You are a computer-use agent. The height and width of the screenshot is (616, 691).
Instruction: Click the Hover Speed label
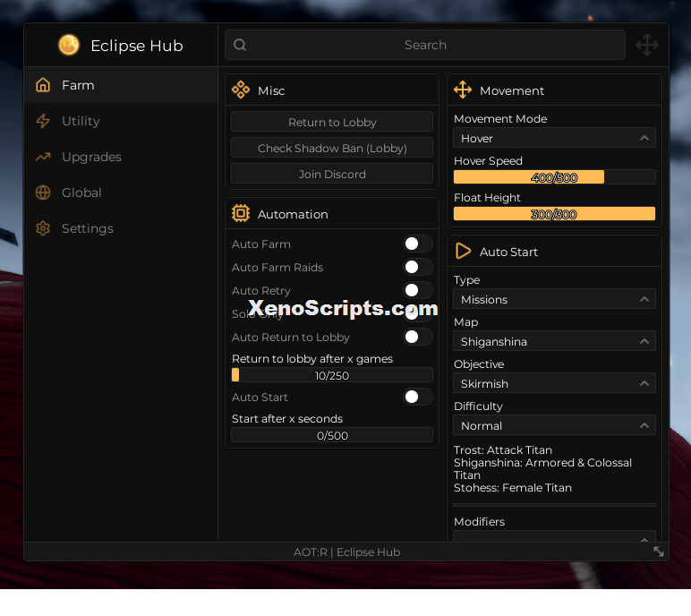tap(488, 161)
